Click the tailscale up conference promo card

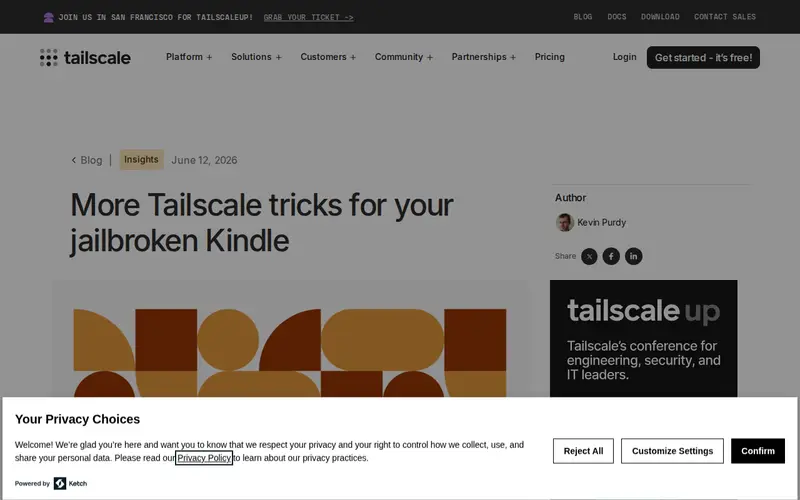pos(643,338)
